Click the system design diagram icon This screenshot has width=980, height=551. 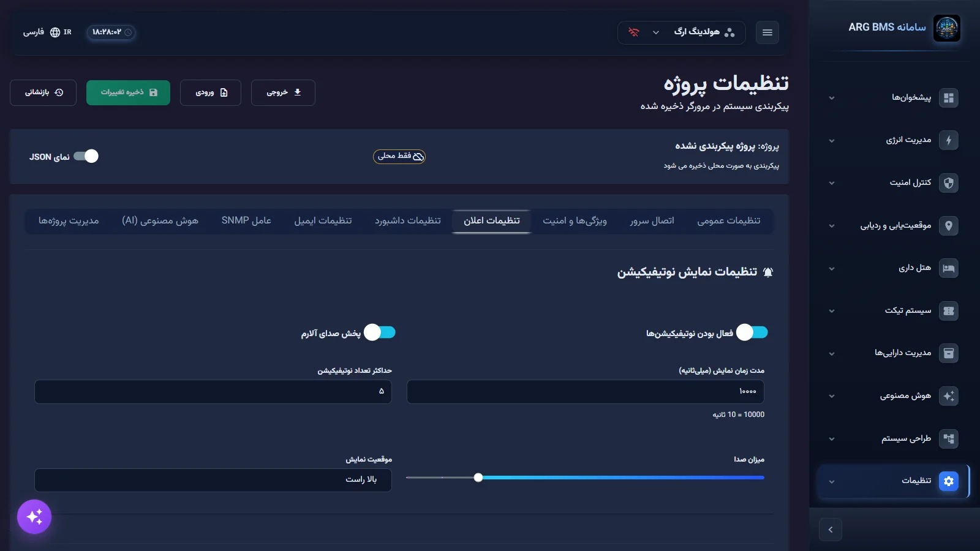949,439
